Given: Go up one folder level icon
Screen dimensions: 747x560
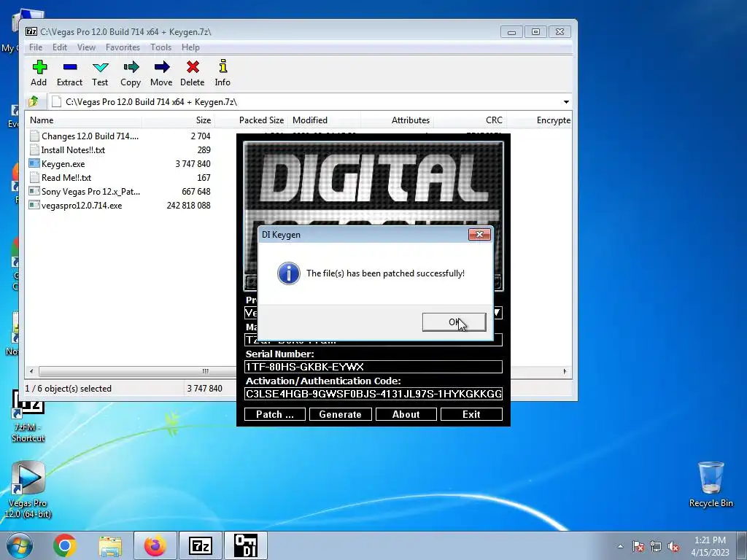Looking at the screenshot, I should (34, 101).
